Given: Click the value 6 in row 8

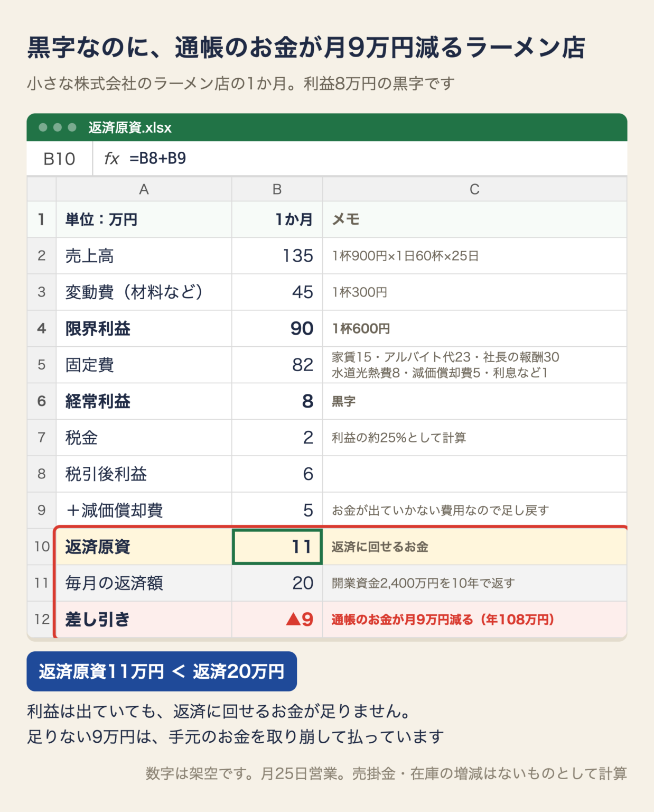Looking at the screenshot, I should pos(277,474).
